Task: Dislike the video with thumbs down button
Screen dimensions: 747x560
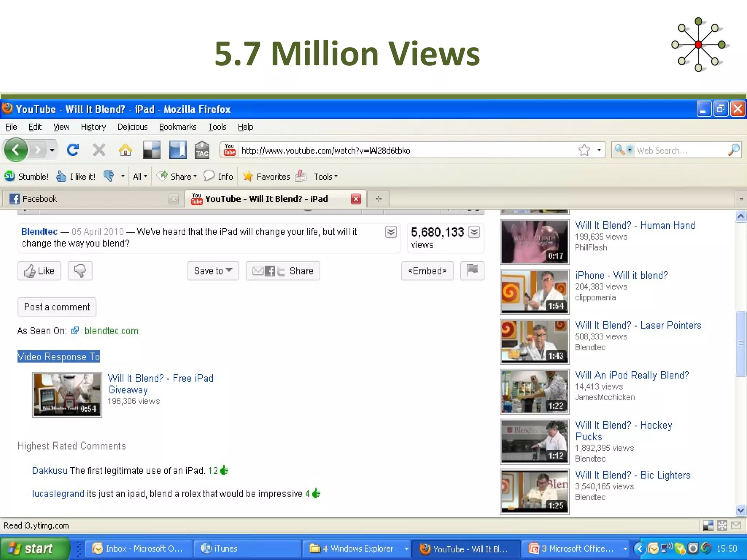Action: coord(80,271)
